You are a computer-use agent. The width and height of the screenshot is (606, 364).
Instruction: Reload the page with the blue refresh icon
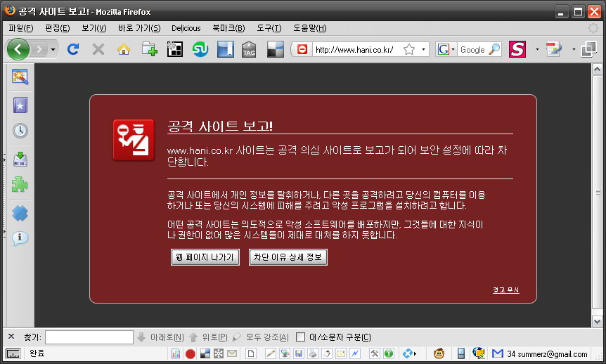(x=73, y=49)
